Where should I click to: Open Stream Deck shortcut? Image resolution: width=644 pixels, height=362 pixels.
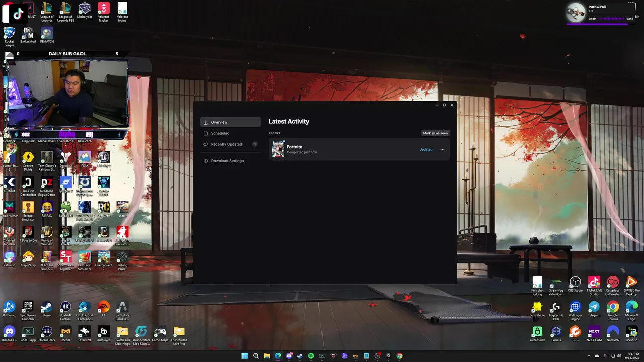[47, 334]
